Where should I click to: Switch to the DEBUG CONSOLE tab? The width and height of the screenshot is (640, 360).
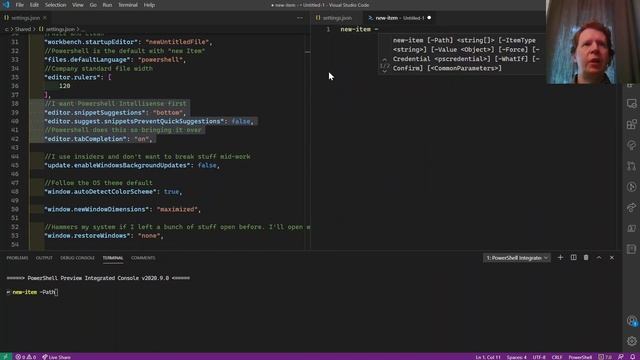click(77, 258)
